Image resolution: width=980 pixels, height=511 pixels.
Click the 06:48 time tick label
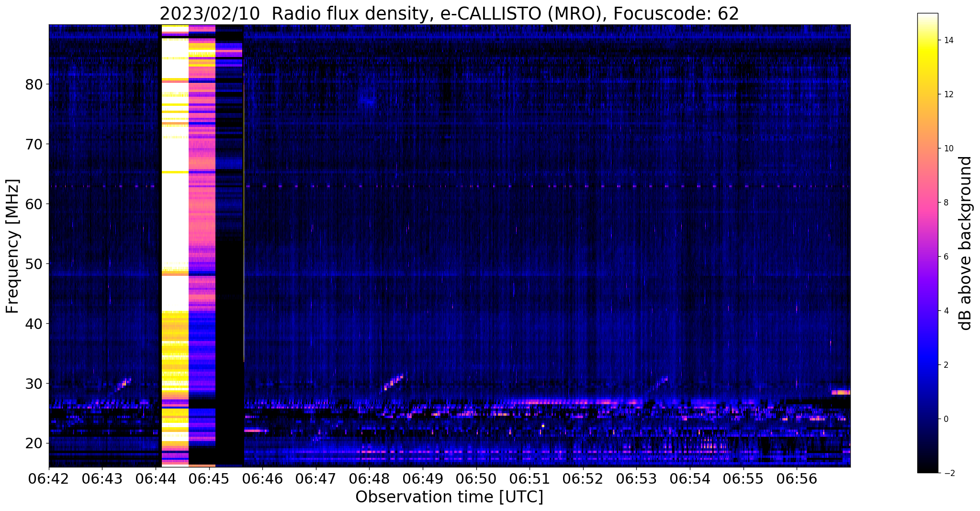369,478
